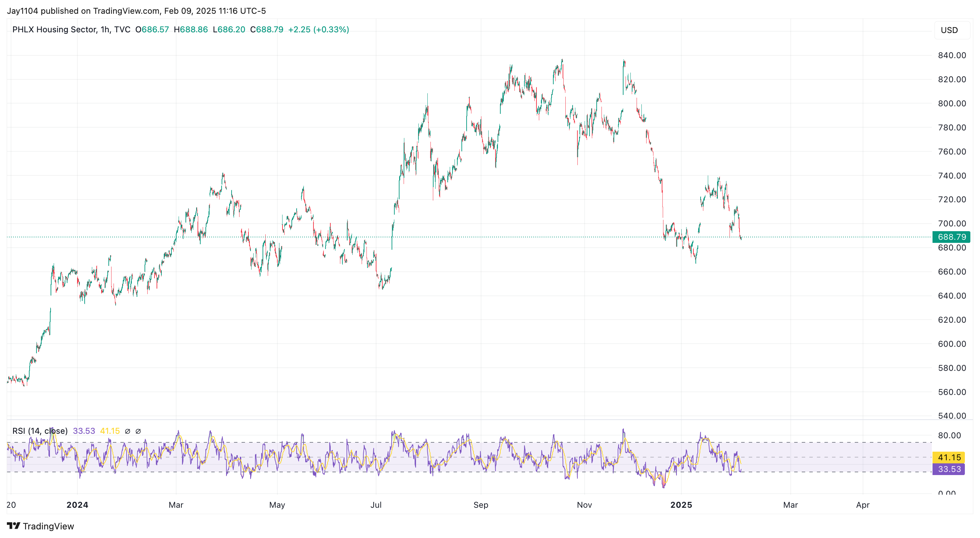Click the 2025 time axis label
980x538 pixels.
681,505
